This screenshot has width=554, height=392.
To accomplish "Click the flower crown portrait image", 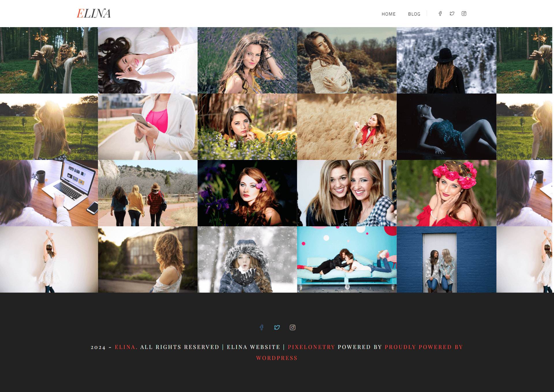I will click(446, 193).
